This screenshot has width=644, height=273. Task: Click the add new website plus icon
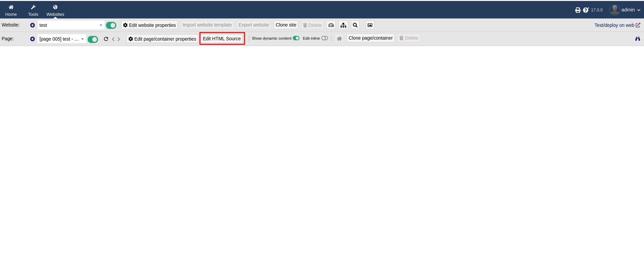[x=33, y=25]
